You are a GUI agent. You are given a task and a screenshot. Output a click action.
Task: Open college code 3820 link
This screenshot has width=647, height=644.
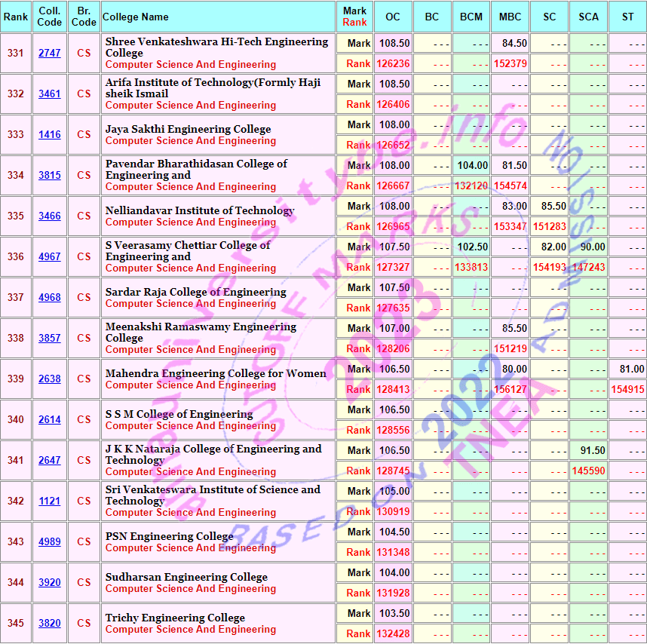(x=50, y=624)
